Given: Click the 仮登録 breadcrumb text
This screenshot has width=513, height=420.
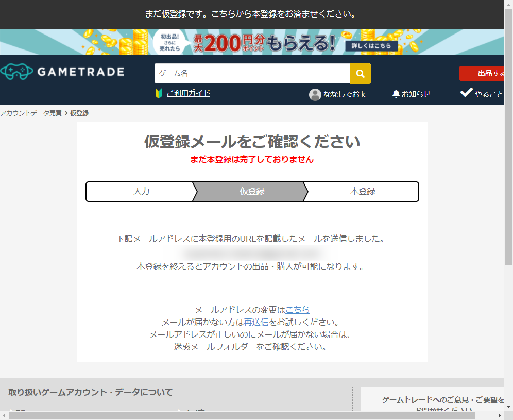Looking at the screenshot, I should click(x=79, y=113).
